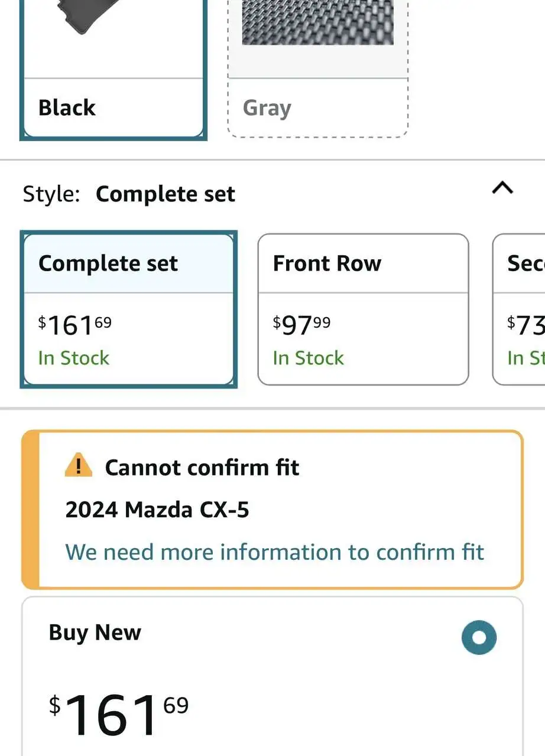Collapse the Style section chevron

click(502, 188)
